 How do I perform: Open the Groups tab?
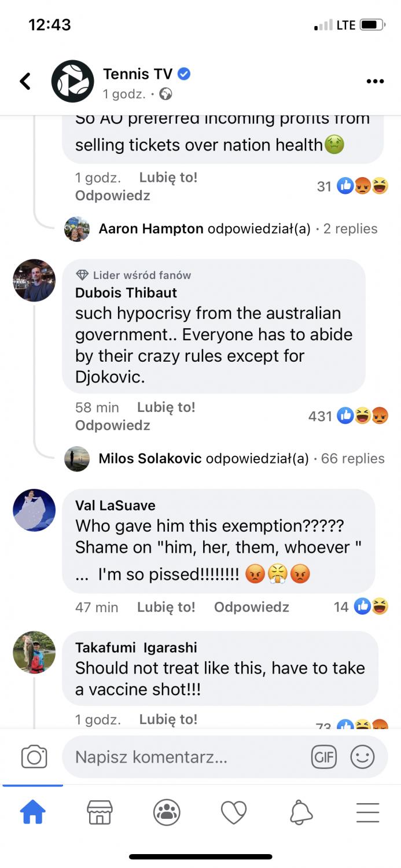point(167,812)
